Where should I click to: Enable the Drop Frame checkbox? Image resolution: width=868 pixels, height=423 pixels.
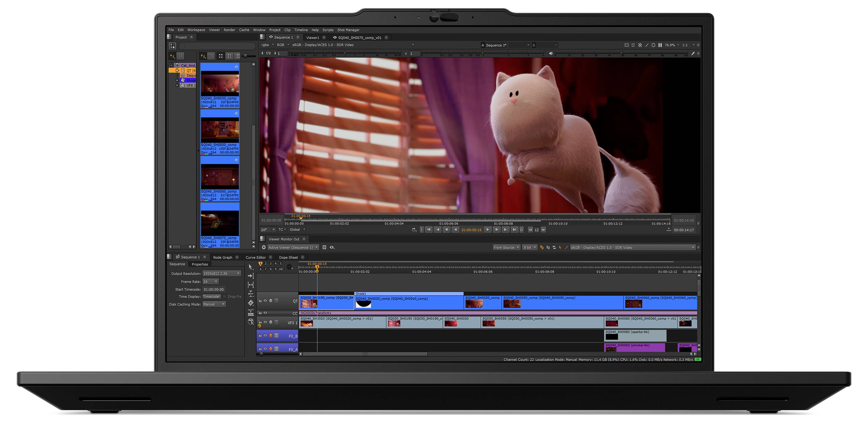click(x=225, y=296)
